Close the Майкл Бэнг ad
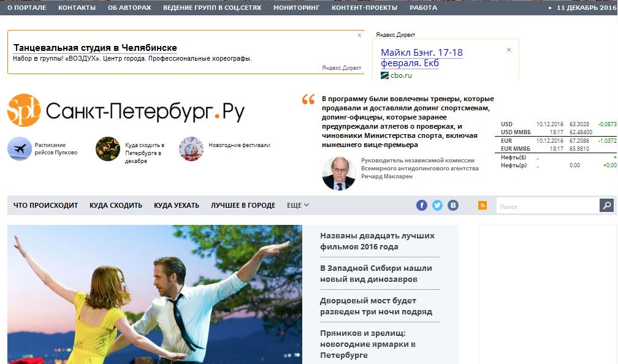This screenshot has width=618, height=364. [x=509, y=50]
